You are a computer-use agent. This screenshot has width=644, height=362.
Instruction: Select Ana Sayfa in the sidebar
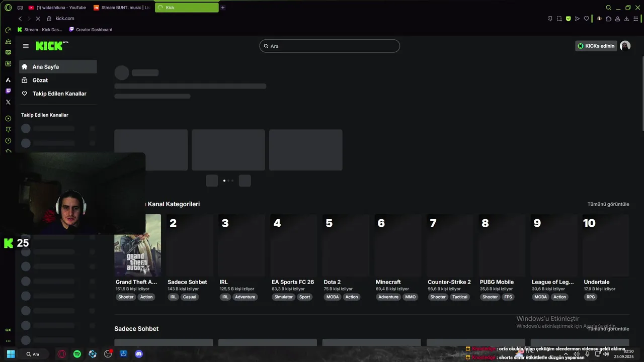pos(58,67)
